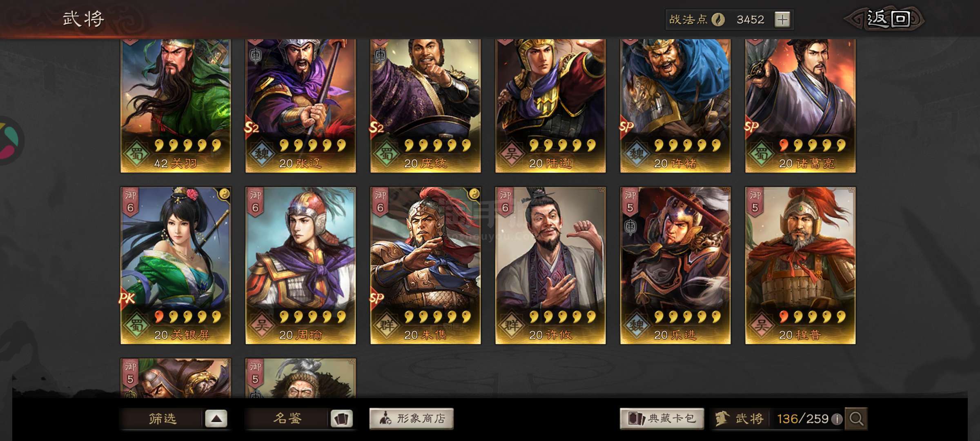The width and height of the screenshot is (980, 441).
Task: Select the 周瑜 general card
Action: [301, 265]
